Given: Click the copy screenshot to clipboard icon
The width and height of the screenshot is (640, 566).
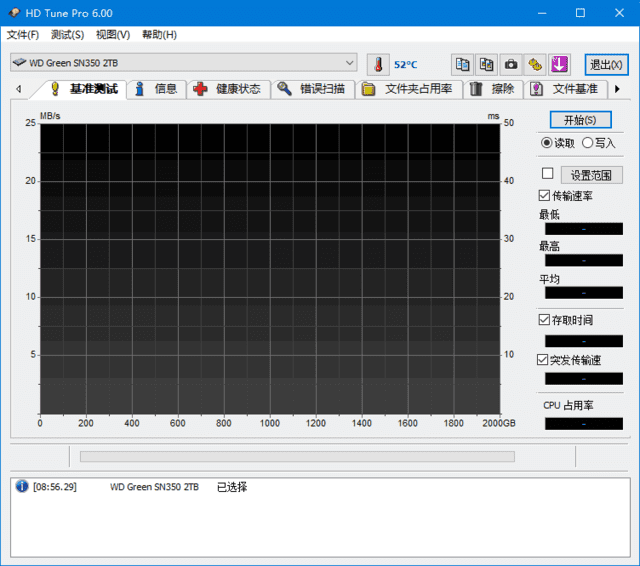Looking at the screenshot, I should pos(486,64).
